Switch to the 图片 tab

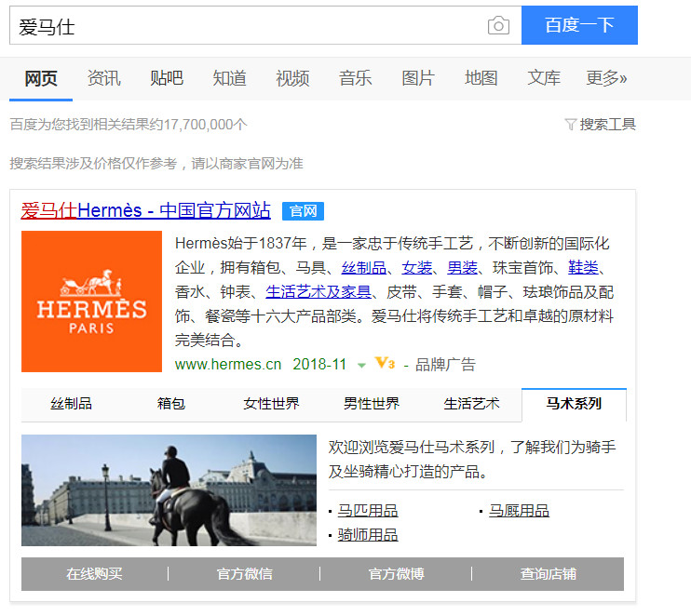click(418, 78)
